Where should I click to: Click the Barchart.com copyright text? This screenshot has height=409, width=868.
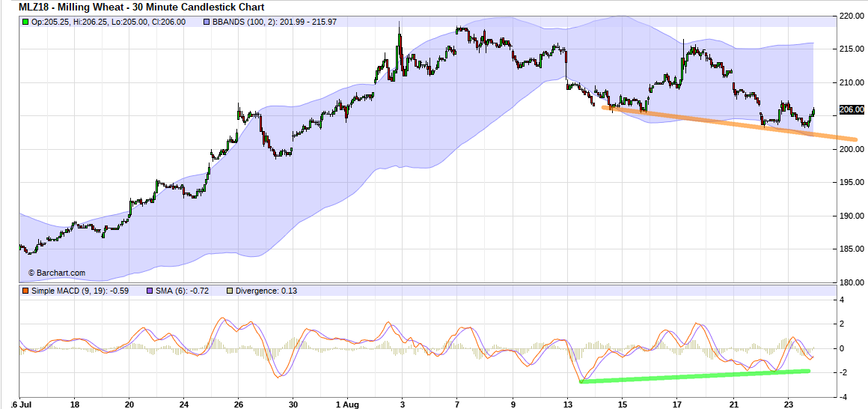click(x=57, y=273)
